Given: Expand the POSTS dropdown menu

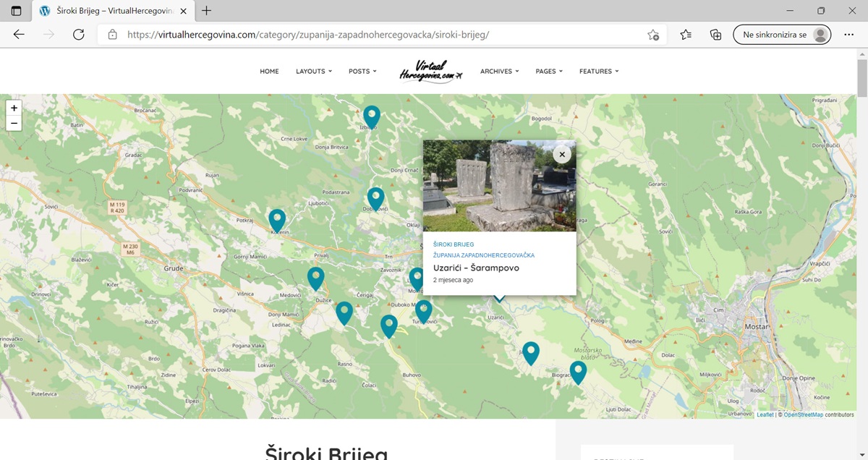Looking at the screenshot, I should click(x=362, y=72).
